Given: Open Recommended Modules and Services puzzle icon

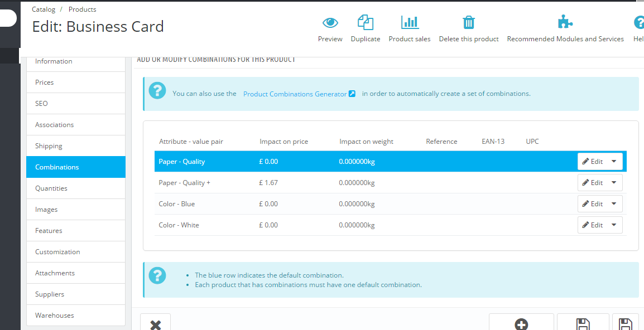Looking at the screenshot, I should click(565, 22).
